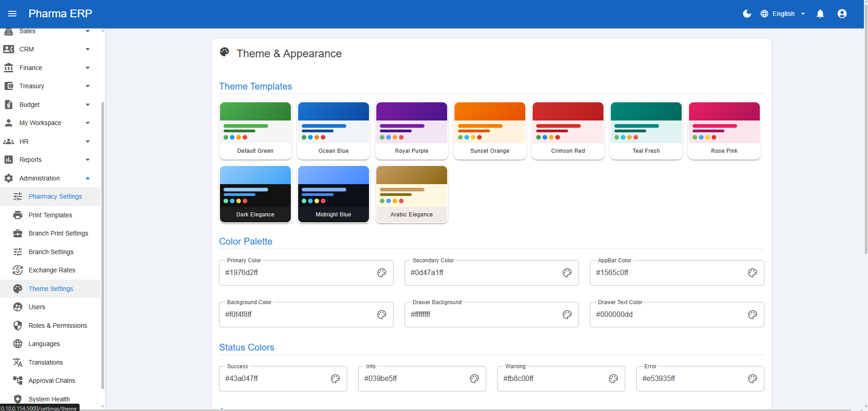Image resolution: width=868 pixels, height=411 pixels.
Task: Click the Theme Settings palette icon
Action: click(x=17, y=288)
